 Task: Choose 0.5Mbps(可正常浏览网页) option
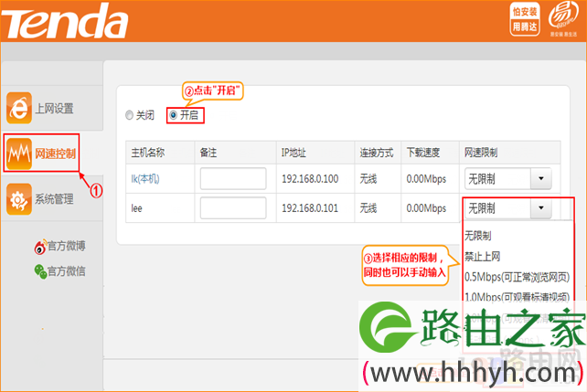[x=517, y=277]
